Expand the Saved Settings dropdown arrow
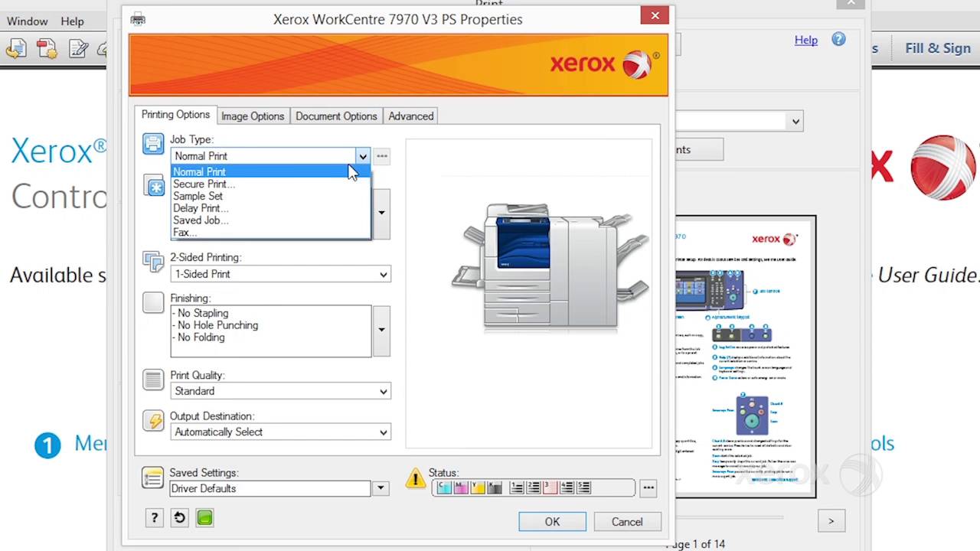This screenshot has width=980, height=551. [x=381, y=488]
